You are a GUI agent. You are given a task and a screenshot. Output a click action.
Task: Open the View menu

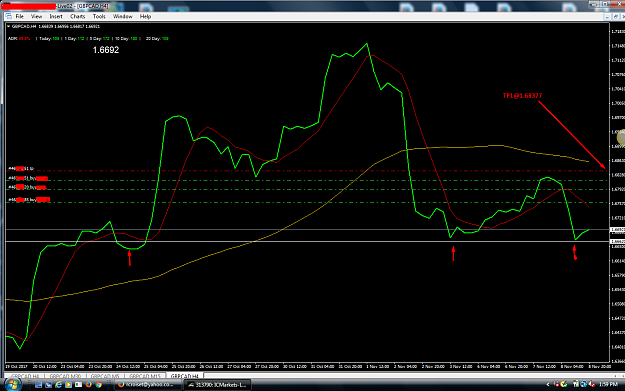click(36, 16)
